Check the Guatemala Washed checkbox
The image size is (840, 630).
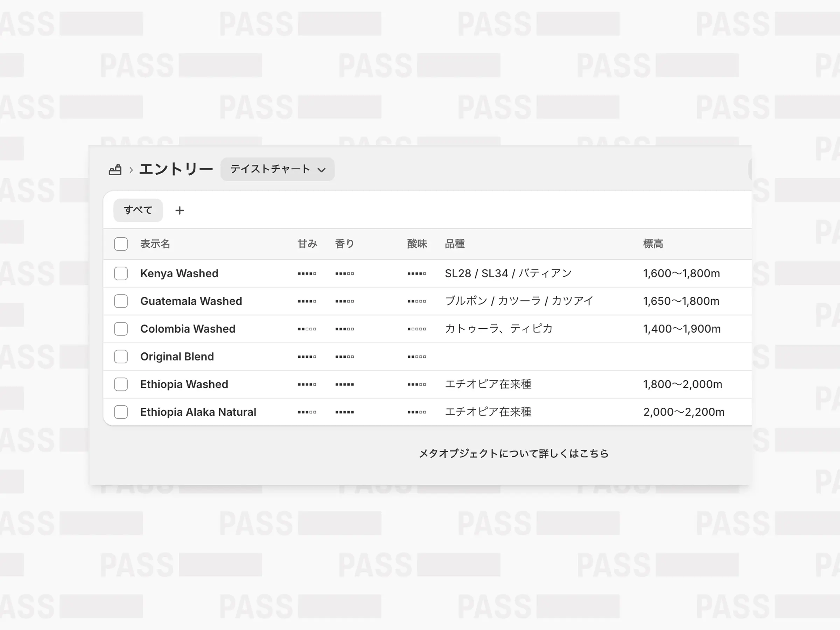click(x=121, y=301)
